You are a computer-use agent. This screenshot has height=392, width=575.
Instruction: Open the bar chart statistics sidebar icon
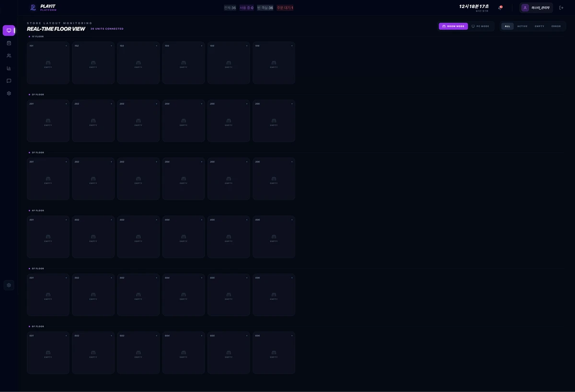click(9, 68)
